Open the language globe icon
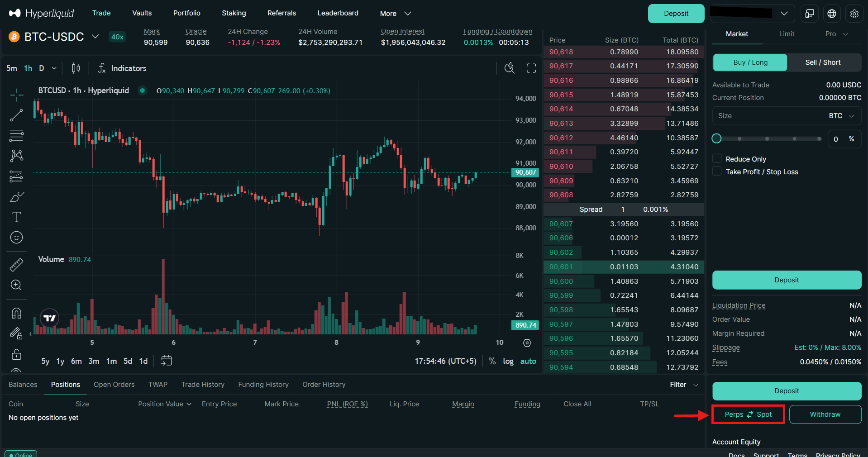Viewport: 868px width, 457px height. click(832, 14)
